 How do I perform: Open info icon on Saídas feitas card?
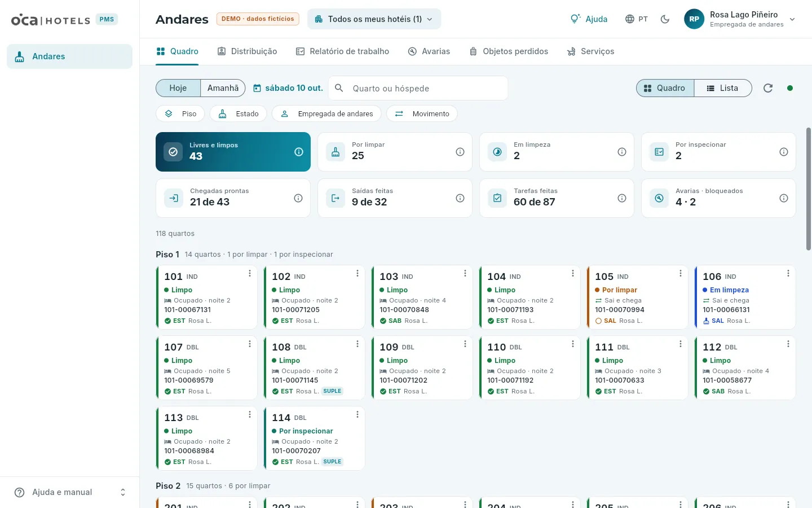click(x=460, y=198)
